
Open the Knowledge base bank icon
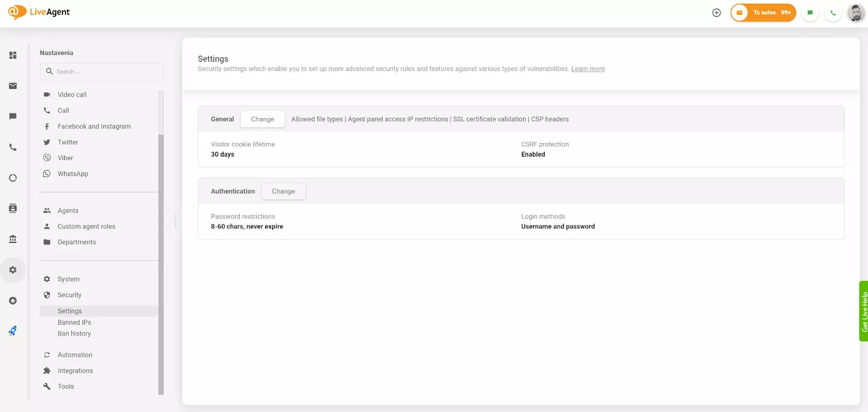(13, 239)
